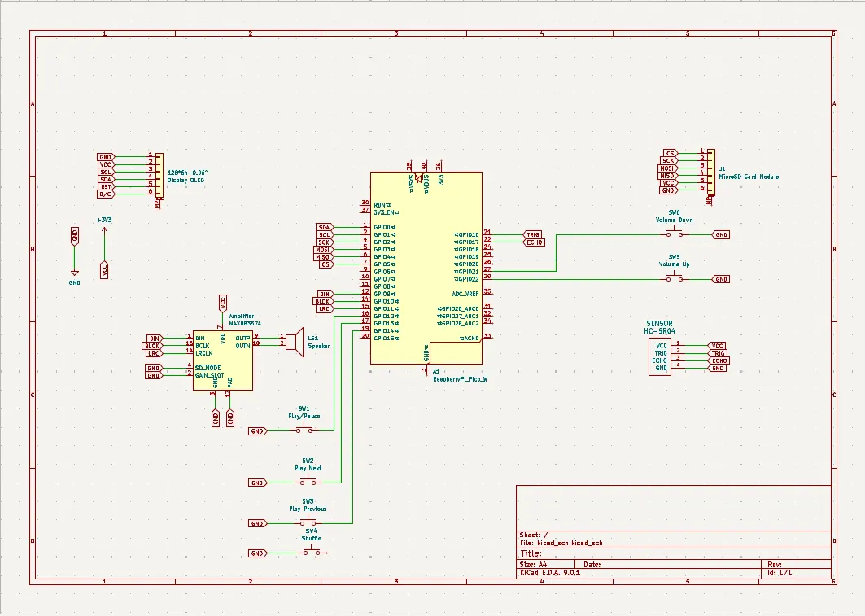The width and height of the screenshot is (865, 616).
Task: Click the 'File: kicad_sch.kicad_sch' title block text
Action: click(x=561, y=543)
